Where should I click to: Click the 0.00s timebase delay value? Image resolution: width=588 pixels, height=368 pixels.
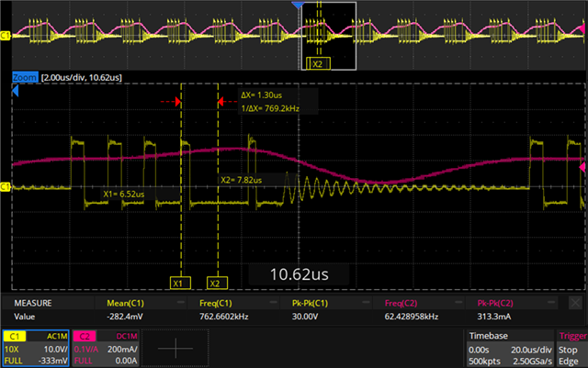point(479,350)
